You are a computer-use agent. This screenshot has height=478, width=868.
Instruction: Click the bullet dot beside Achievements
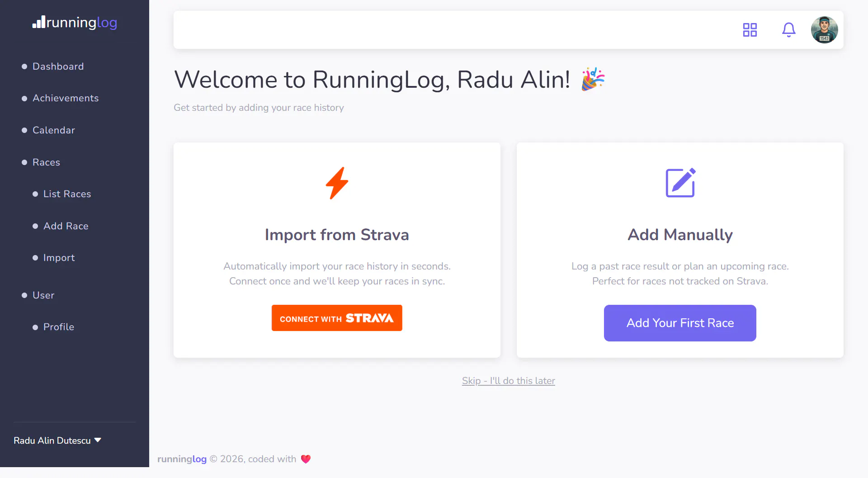(x=24, y=99)
